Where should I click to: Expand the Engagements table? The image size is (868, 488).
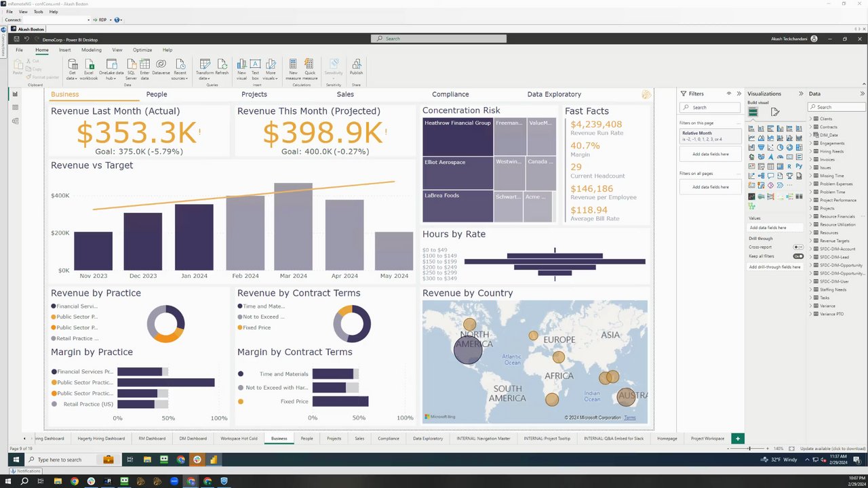(x=810, y=143)
